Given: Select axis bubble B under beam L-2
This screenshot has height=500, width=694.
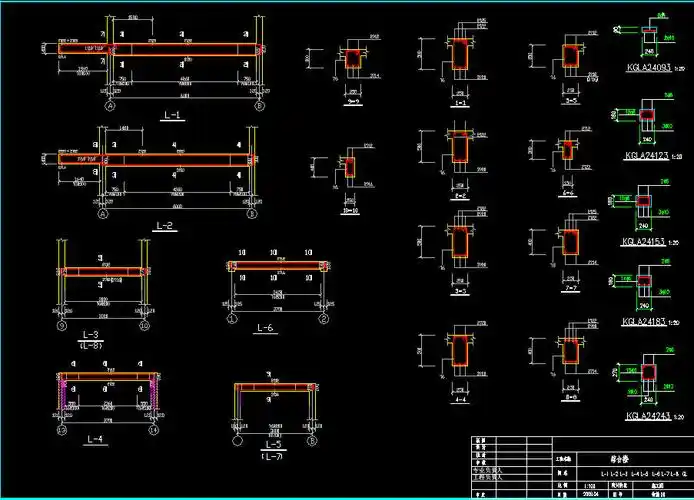Looking at the screenshot, I should coord(252,213).
